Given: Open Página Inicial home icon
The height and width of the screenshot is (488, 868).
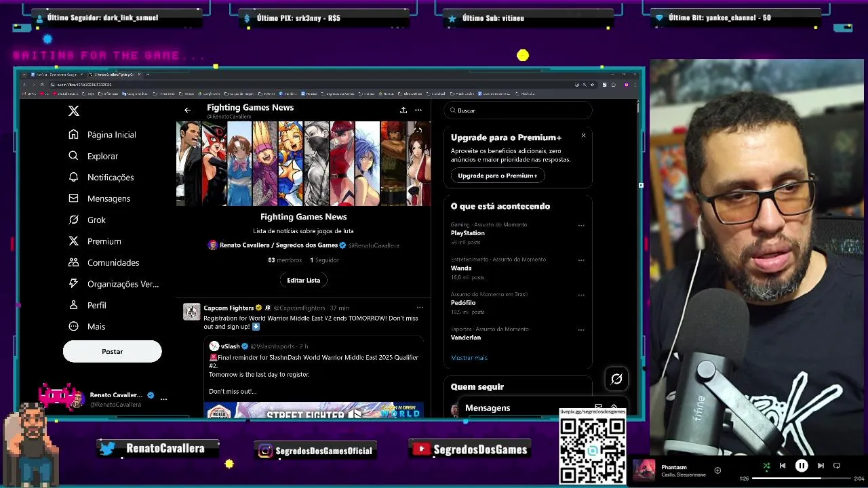Looking at the screenshot, I should [73, 134].
